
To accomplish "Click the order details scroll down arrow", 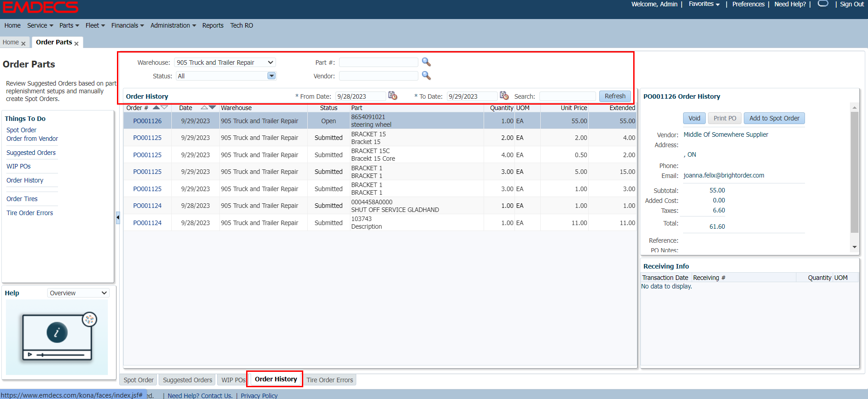I will (854, 247).
